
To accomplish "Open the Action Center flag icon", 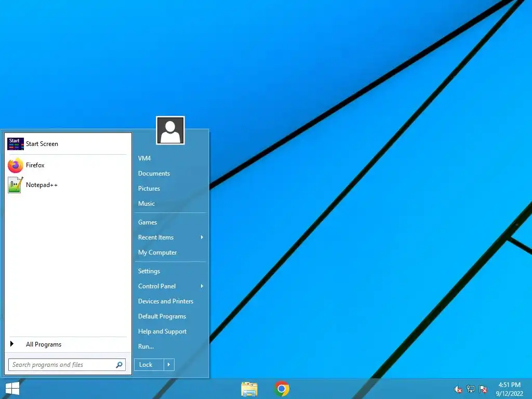I will (483, 389).
